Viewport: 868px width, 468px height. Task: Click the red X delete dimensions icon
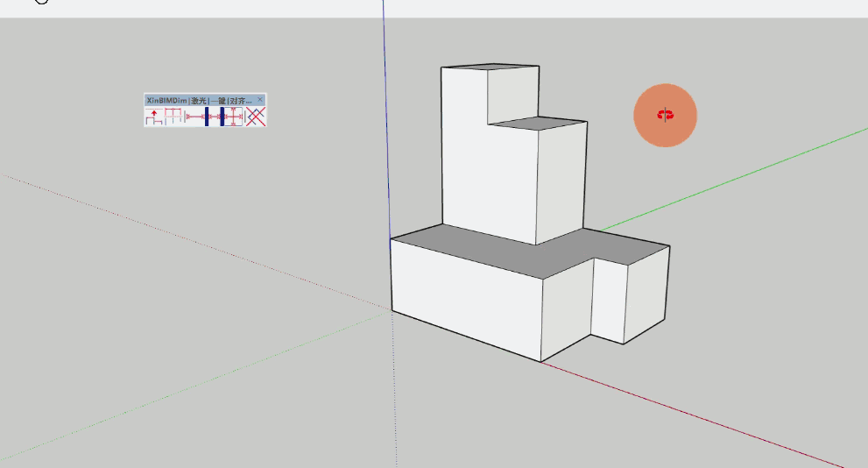click(256, 117)
